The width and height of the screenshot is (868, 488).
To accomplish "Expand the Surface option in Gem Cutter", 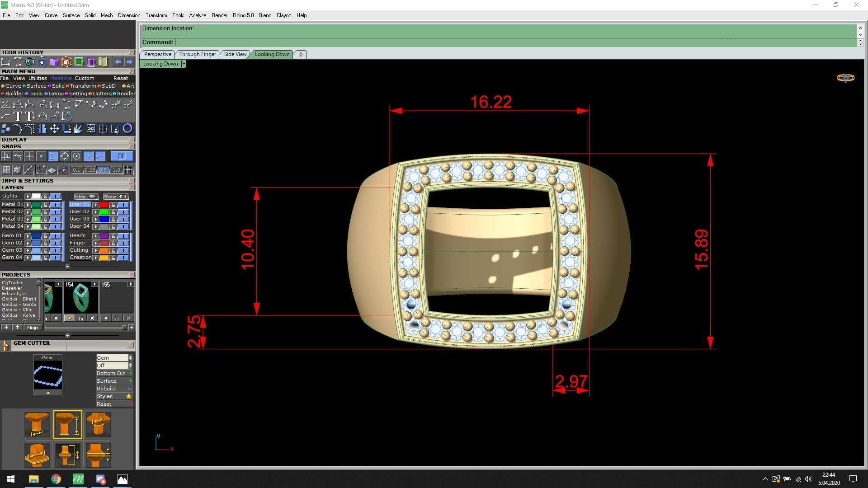I will point(130,381).
